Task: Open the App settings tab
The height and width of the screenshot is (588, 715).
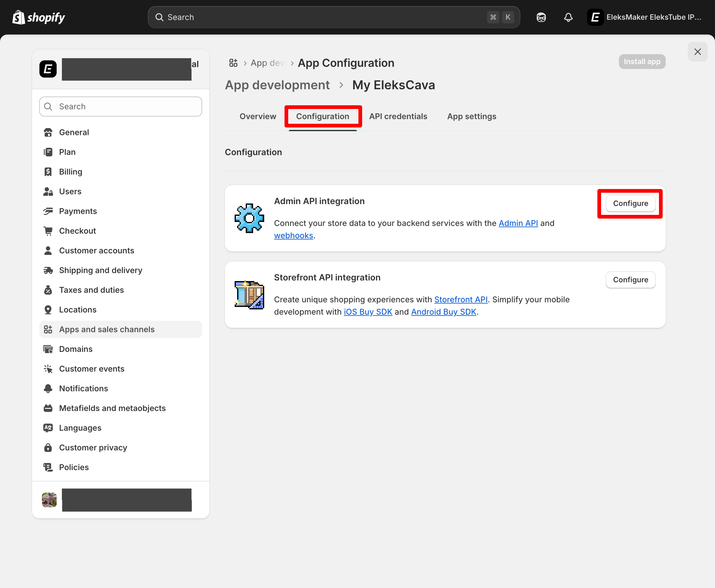Action: (471, 116)
